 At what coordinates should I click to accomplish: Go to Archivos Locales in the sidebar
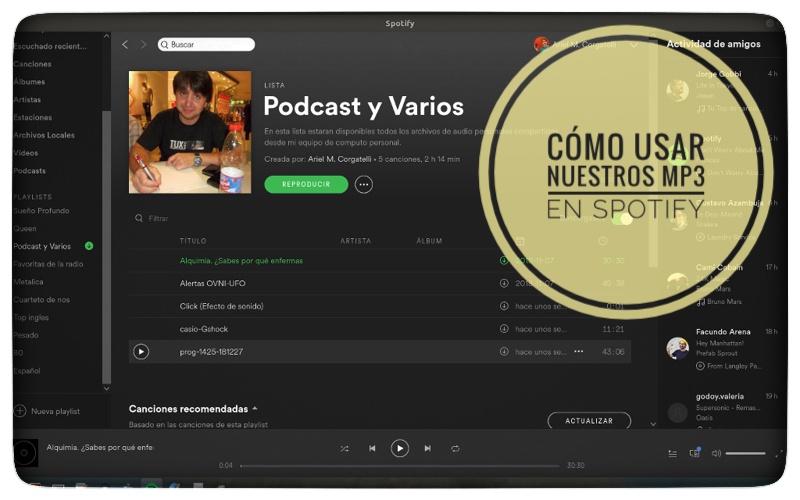[44, 135]
